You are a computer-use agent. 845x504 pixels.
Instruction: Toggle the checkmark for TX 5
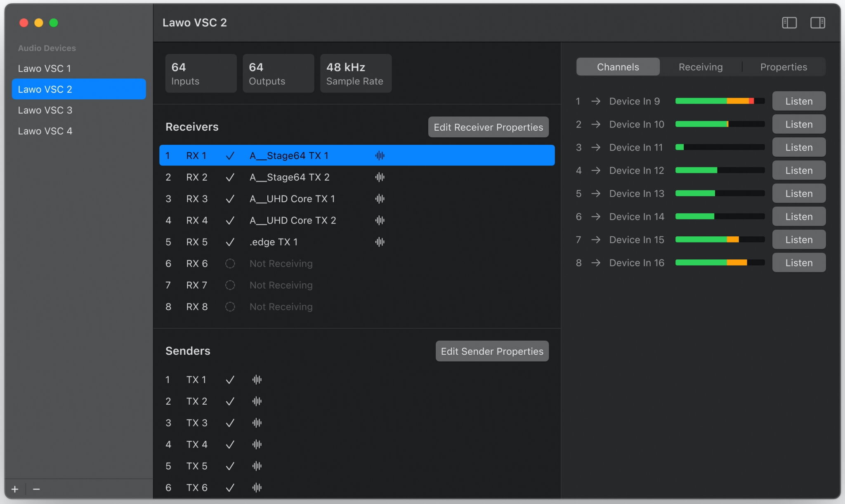(230, 466)
